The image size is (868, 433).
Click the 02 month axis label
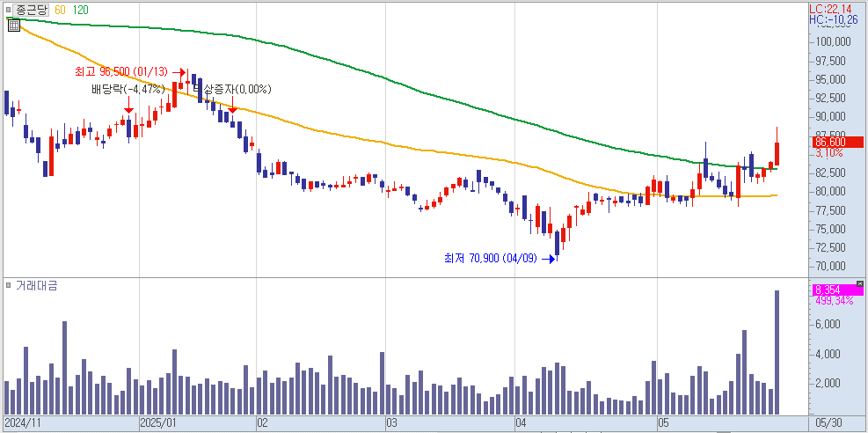click(263, 423)
